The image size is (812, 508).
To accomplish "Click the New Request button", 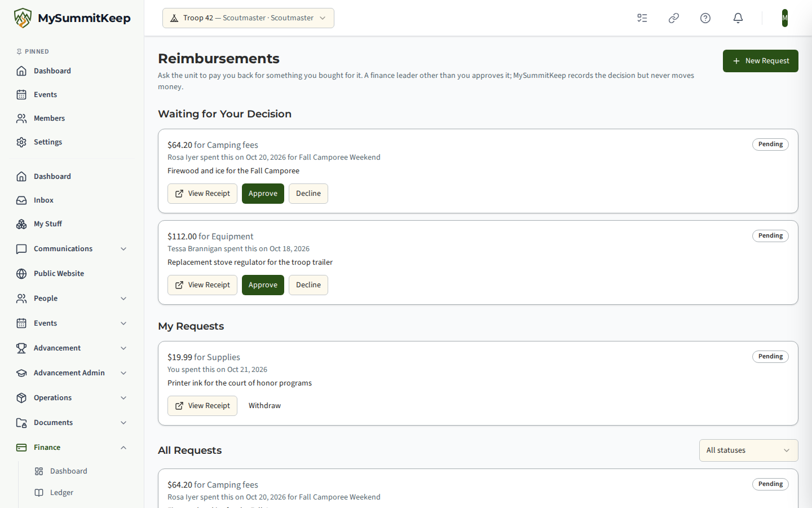I will pyautogui.click(x=760, y=61).
